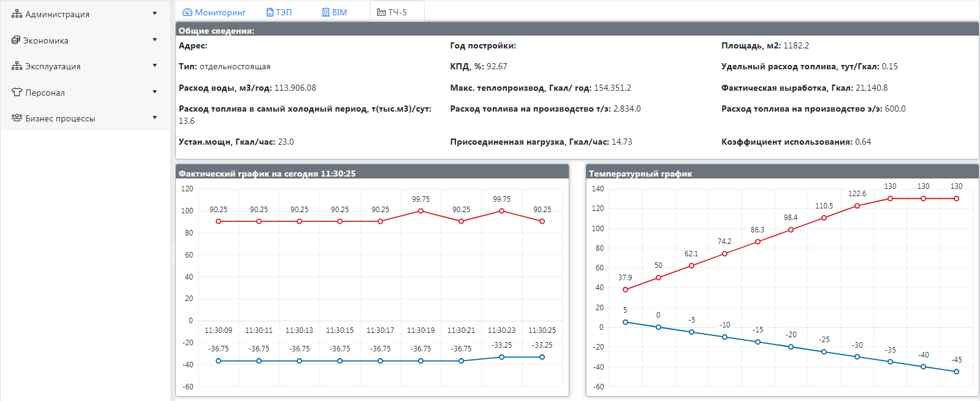Click the Адрес label
Image resolution: width=980 pixels, height=401 pixels.
point(193,45)
